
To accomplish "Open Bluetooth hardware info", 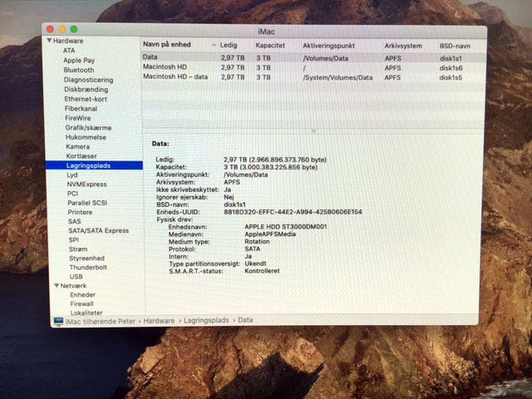I will pyautogui.click(x=79, y=70).
